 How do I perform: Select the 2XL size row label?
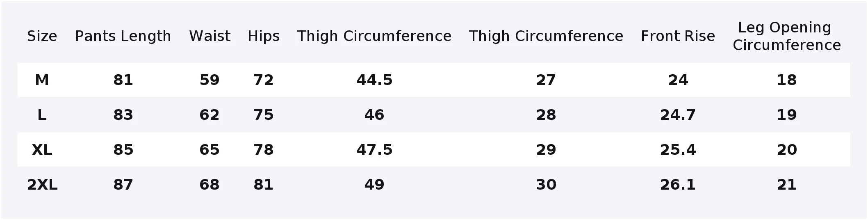tap(42, 185)
